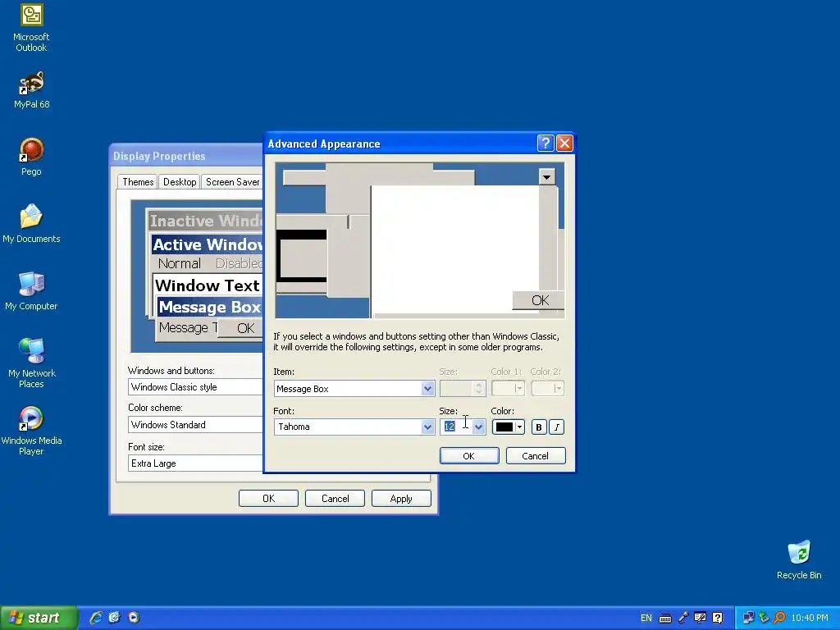Toggle the Italic font style button
The height and width of the screenshot is (630, 840).
557,427
